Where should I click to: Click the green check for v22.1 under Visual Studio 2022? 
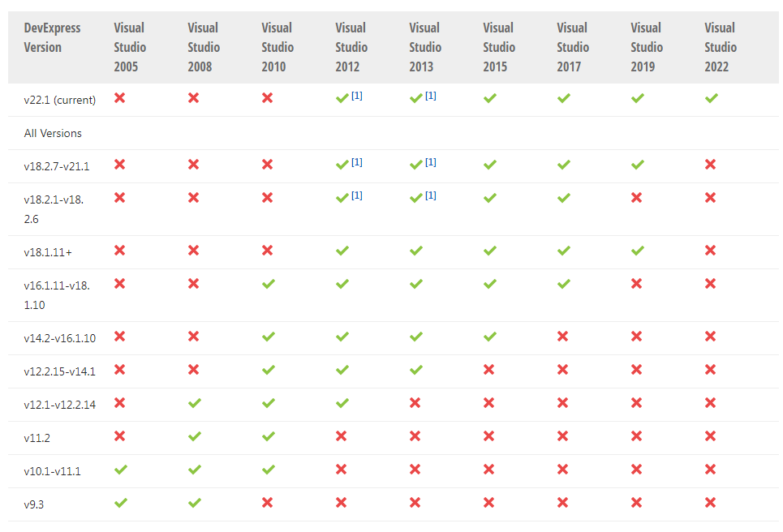(x=712, y=98)
